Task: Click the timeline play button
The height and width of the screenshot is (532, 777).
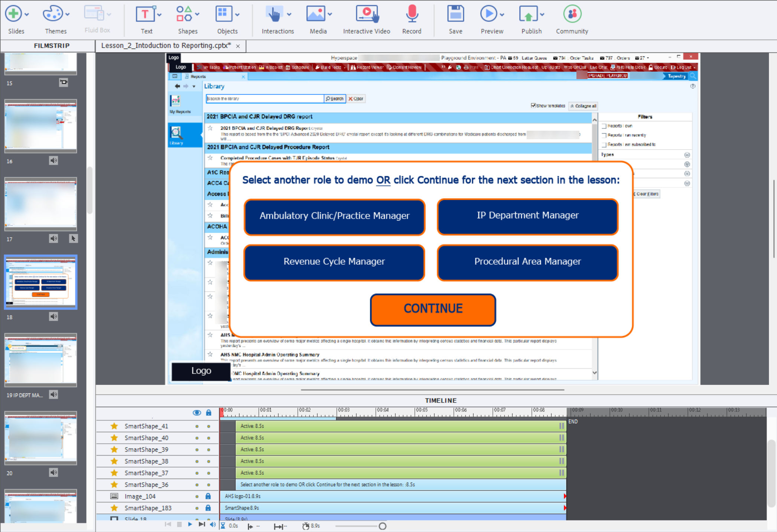Action: coord(190,524)
